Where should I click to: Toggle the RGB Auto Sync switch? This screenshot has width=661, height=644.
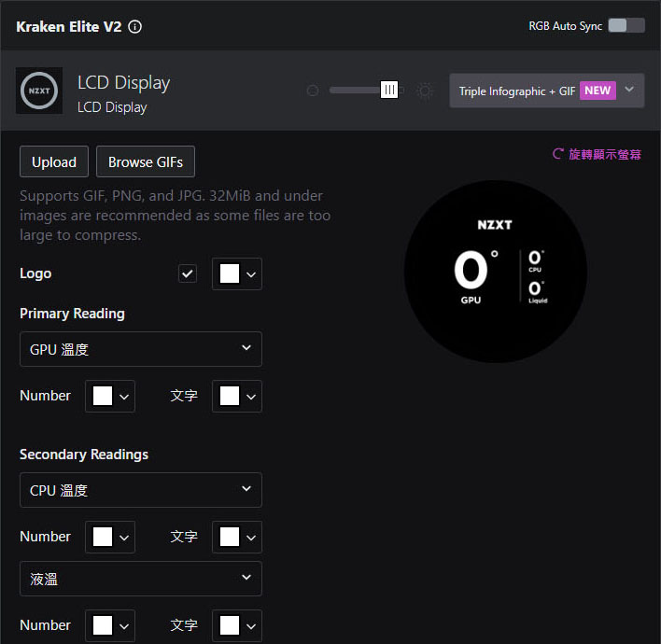click(x=626, y=25)
